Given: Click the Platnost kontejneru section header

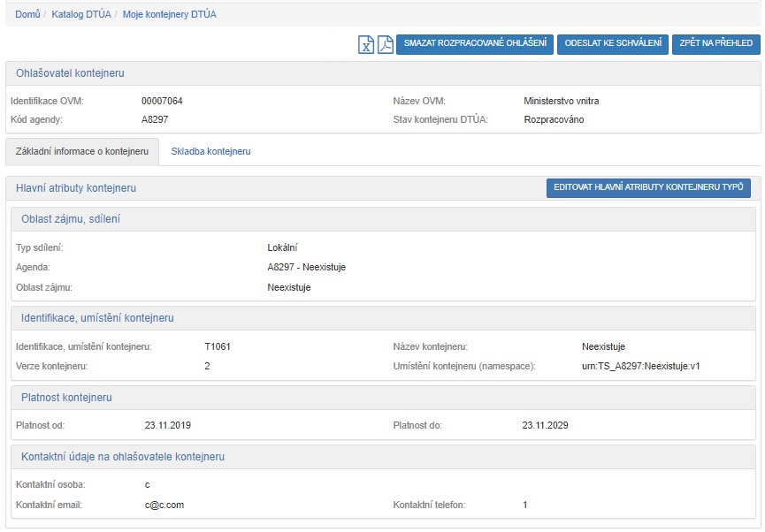Looking at the screenshot, I should [x=66, y=398].
